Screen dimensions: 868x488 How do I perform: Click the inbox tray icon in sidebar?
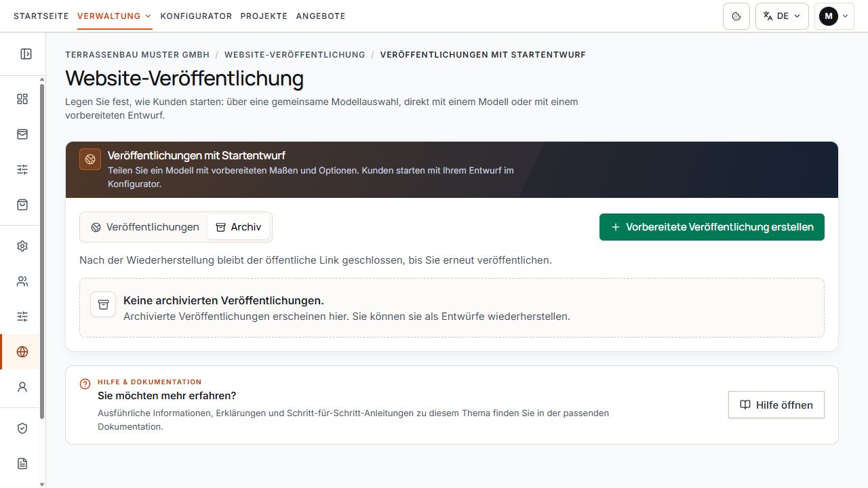point(22,134)
